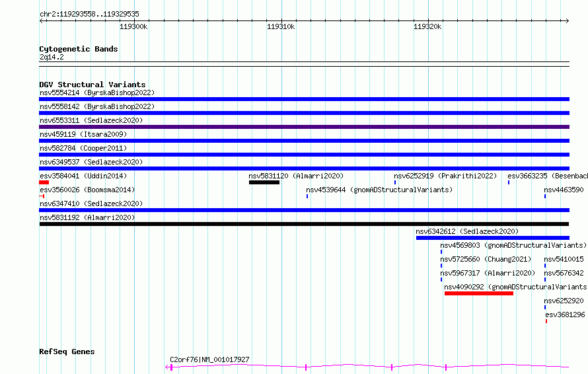Click the black nsv5831192 Almarri2020 full-width bar
This screenshot has height=374, width=588.
coord(304,224)
